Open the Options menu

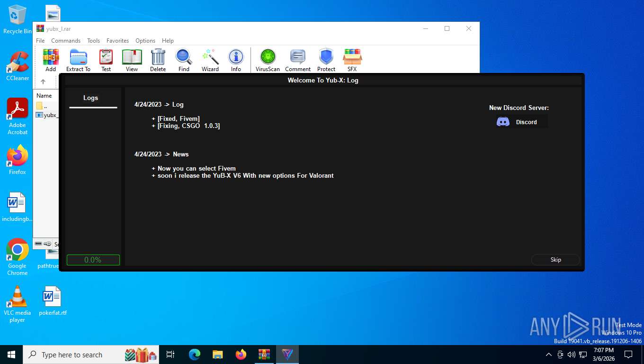pos(145,41)
